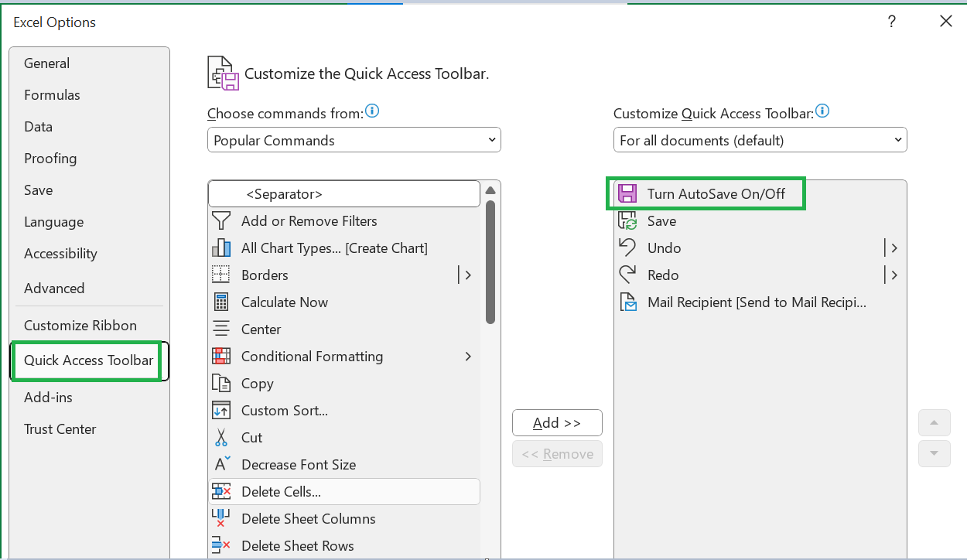967x560 pixels.
Task: Open the Formulas options category
Action: [89, 95]
